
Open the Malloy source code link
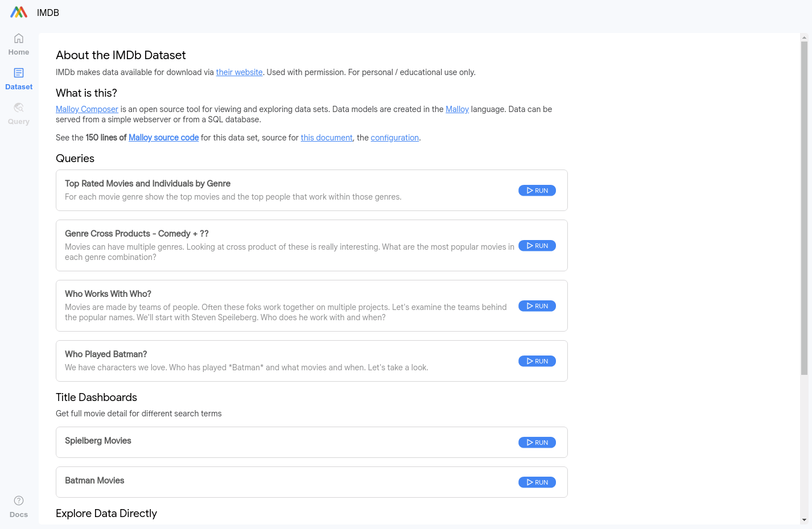point(163,138)
